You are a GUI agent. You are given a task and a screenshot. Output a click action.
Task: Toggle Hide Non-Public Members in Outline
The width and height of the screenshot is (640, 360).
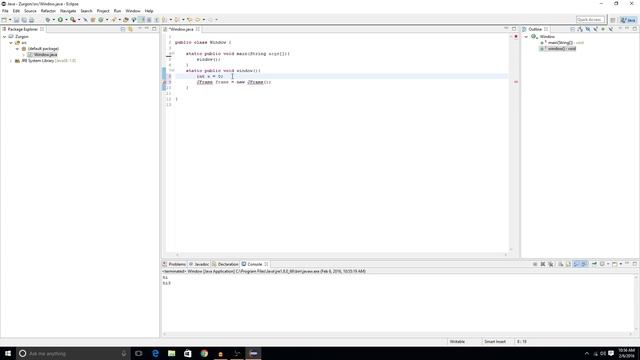(x=603, y=29)
